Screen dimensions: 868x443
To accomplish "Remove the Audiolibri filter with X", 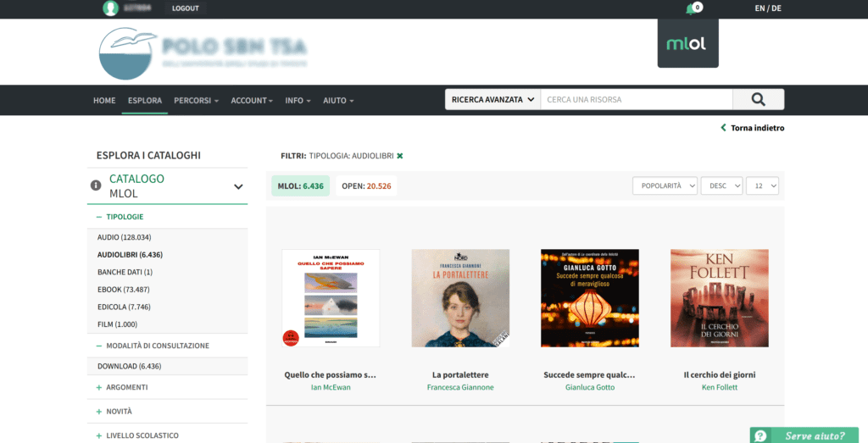I will click(x=400, y=156).
